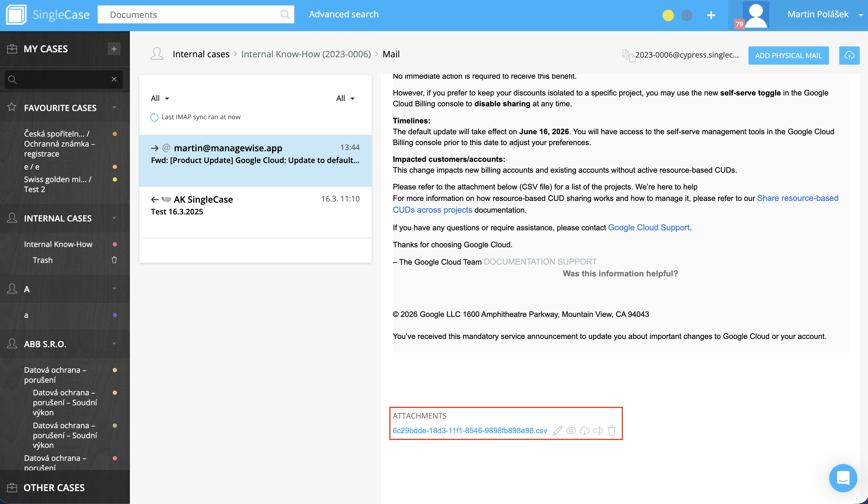Click the sidebar case search field

(63, 79)
